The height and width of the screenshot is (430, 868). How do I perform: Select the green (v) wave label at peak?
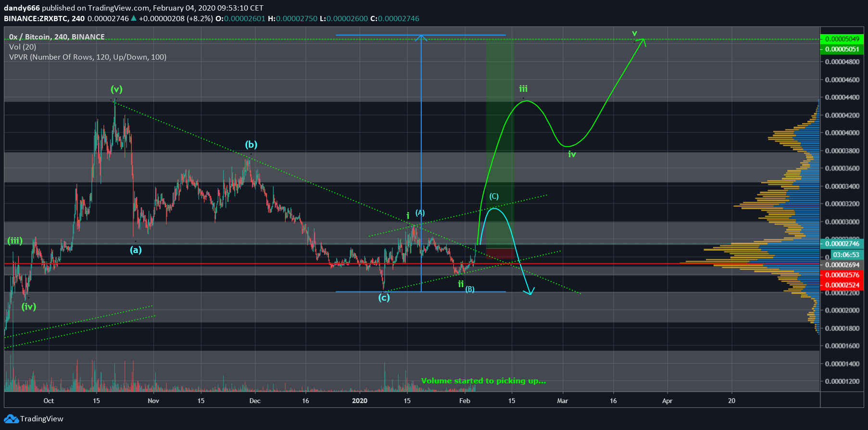pyautogui.click(x=116, y=89)
